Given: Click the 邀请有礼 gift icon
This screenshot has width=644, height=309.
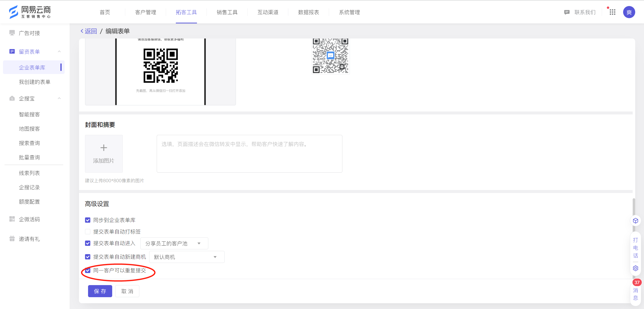Looking at the screenshot, I should point(12,239).
